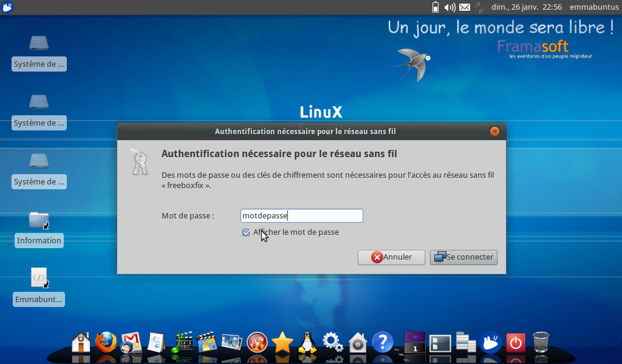This screenshot has height=364, width=622.
Task: Click the 'Se connecter' button
Action: pyautogui.click(x=463, y=257)
